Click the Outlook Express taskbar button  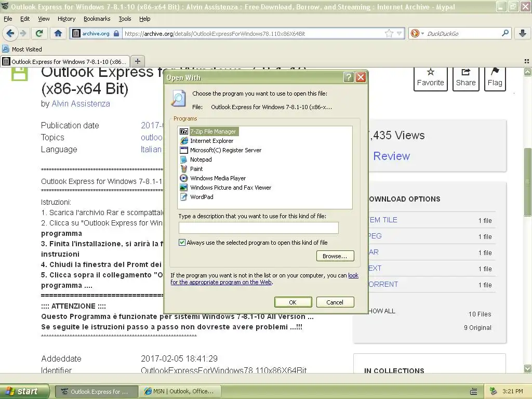[96, 391]
